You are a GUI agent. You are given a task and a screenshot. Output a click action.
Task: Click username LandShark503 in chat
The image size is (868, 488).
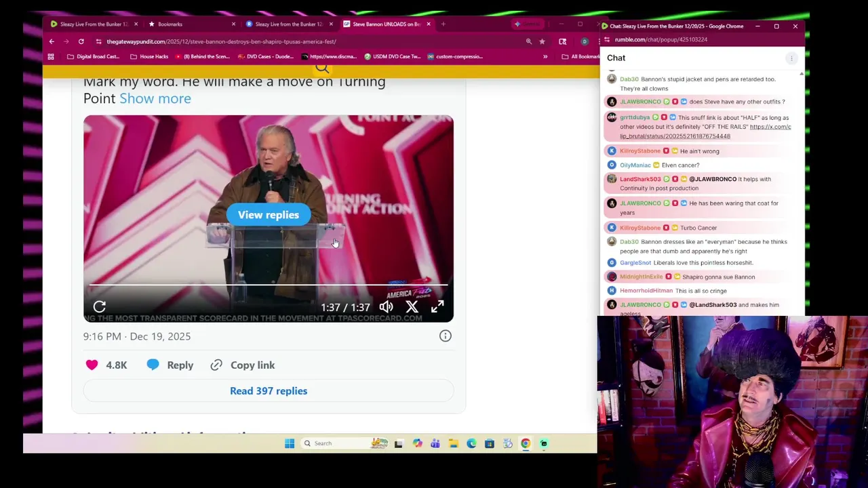[x=640, y=180]
